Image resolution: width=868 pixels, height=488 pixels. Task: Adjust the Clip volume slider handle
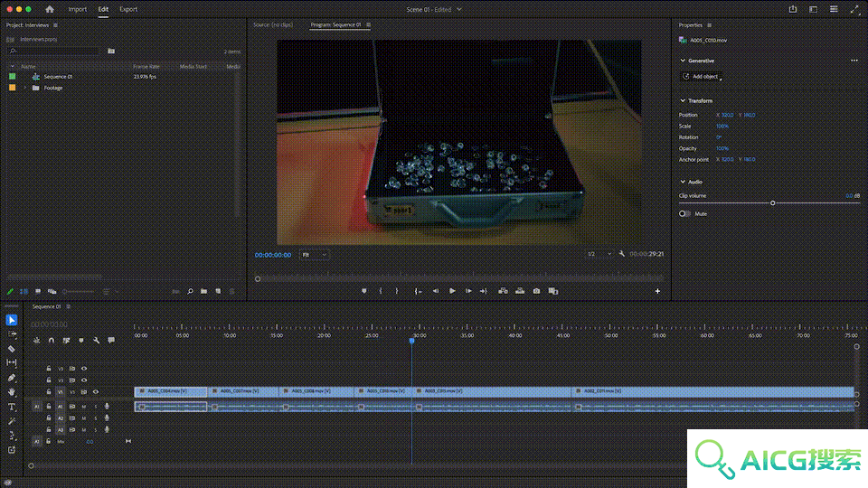tap(773, 203)
